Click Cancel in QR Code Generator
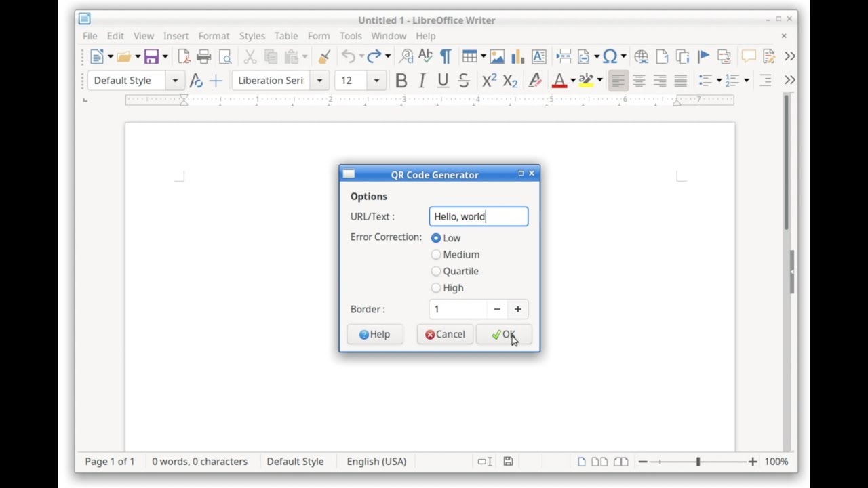Screen dimensions: 868x488 click(x=445, y=334)
